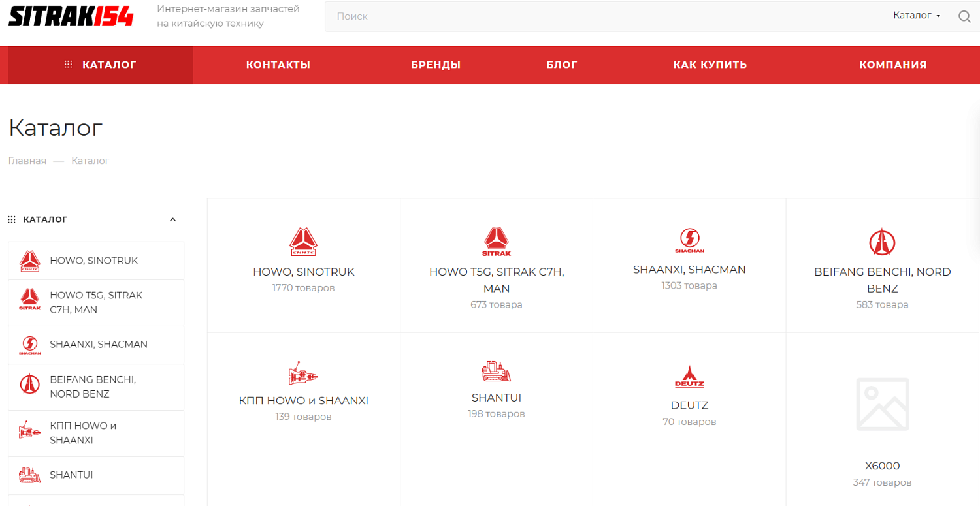Go to the Контакты menu item
This screenshot has width=980, height=506.
[278, 65]
